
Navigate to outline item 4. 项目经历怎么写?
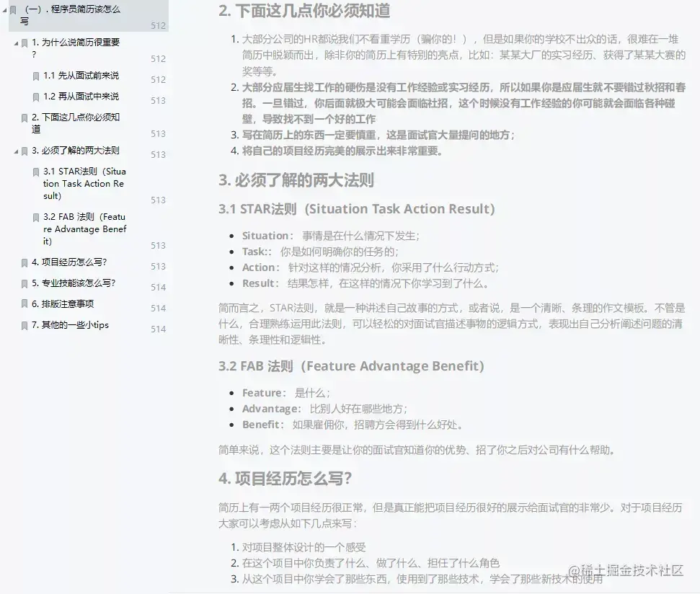[69, 262]
